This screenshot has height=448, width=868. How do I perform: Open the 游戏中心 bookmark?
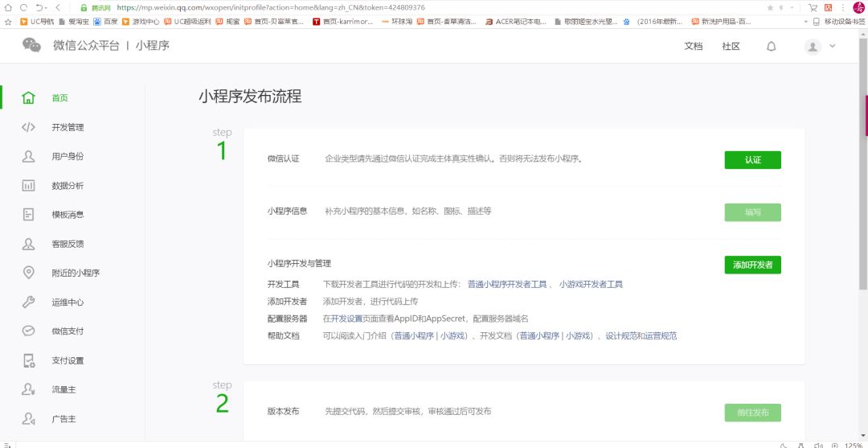coord(141,22)
